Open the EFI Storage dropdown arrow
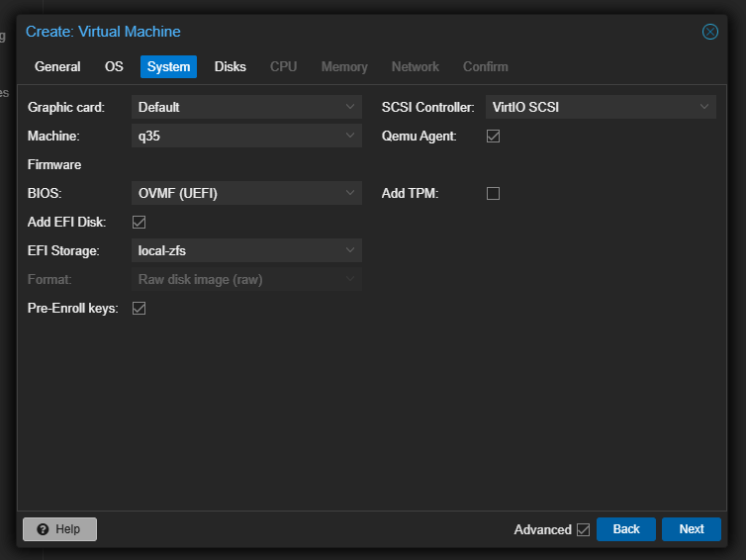The width and height of the screenshot is (746, 560). [x=350, y=250]
